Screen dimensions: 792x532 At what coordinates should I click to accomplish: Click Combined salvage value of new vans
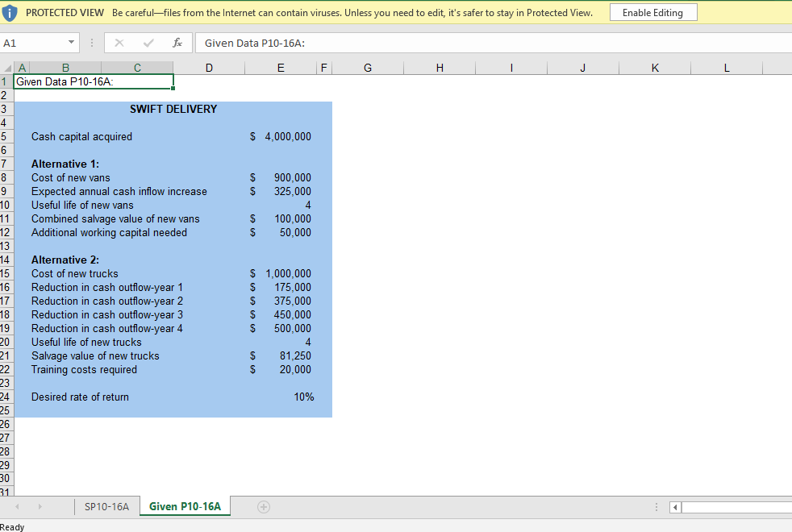pos(115,218)
